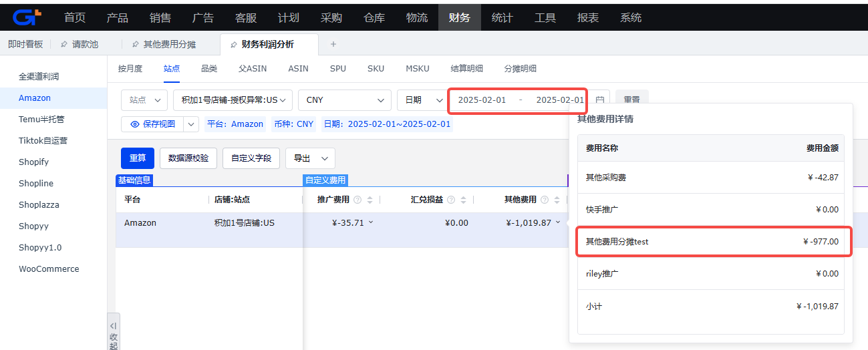This screenshot has width=868, height=350.
Task: Open the 物流 menu
Action: pyautogui.click(x=417, y=17)
